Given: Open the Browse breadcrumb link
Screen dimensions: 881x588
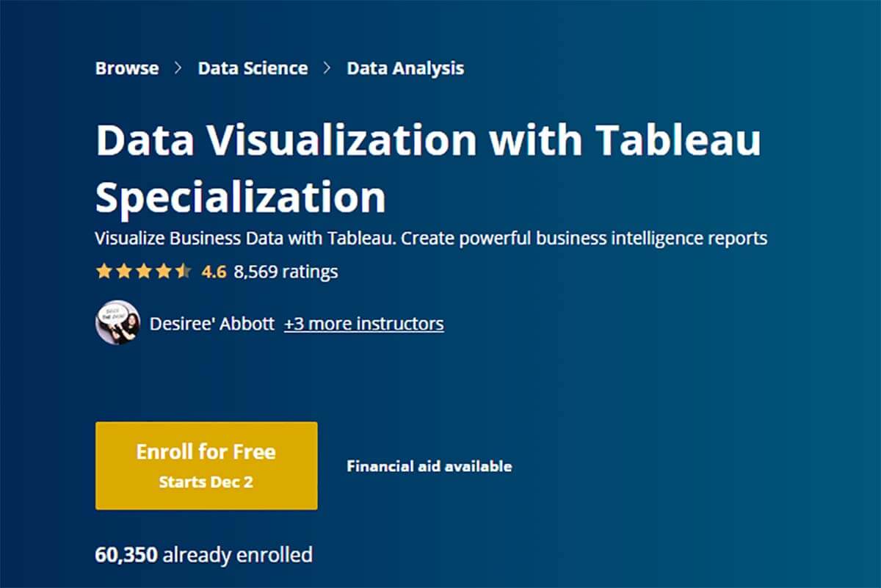Looking at the screenshot, I should pos(127,68).
